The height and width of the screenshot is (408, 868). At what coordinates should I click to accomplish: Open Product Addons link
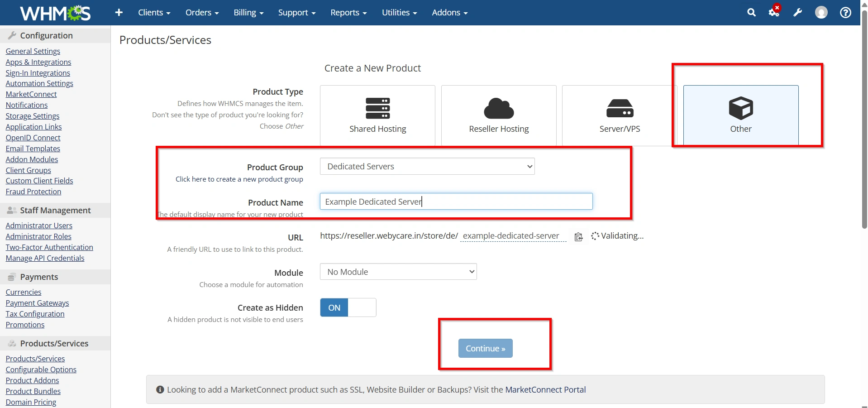coord(32,380)
